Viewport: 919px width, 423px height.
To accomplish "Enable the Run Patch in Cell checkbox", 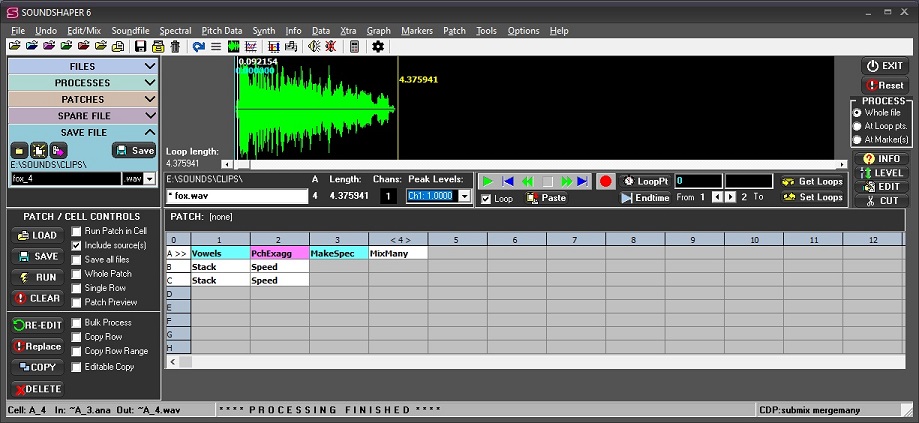I will pos(77,231).
